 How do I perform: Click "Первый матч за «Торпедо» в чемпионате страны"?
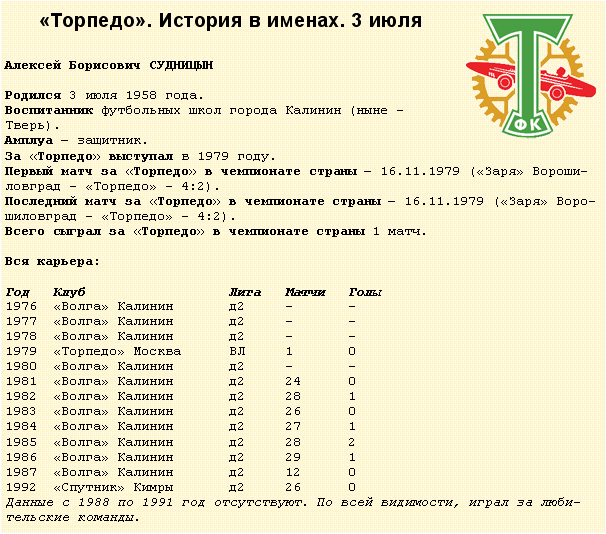[x=181, y=171]
